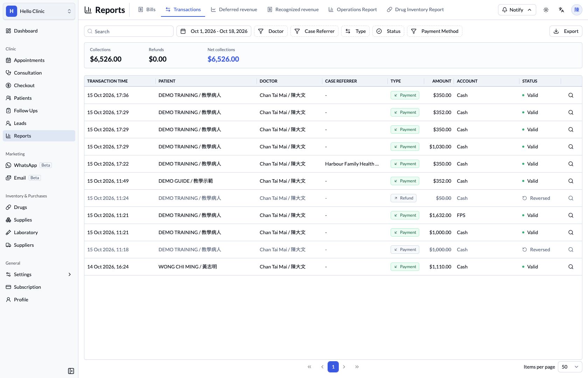
Task: Go to the first page of results
Action: click(309, 367)
